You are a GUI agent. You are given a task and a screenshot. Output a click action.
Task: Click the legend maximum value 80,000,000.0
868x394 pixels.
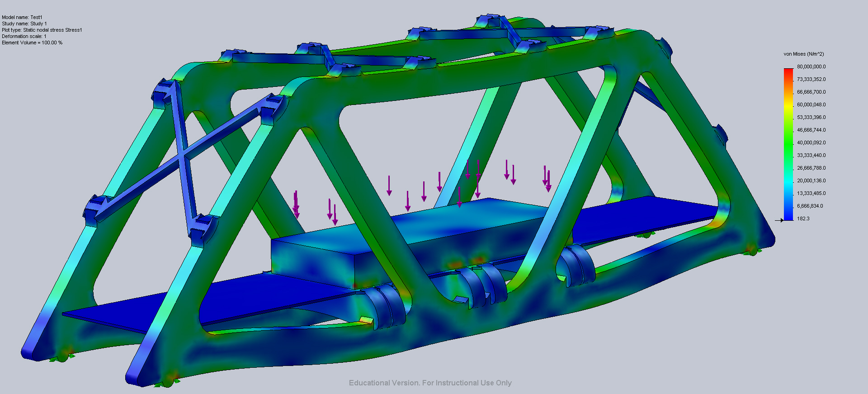click(811, 66)
